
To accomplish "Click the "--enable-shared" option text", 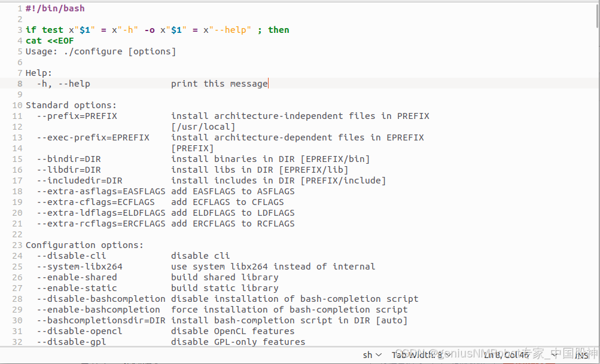I will (76, 277).
